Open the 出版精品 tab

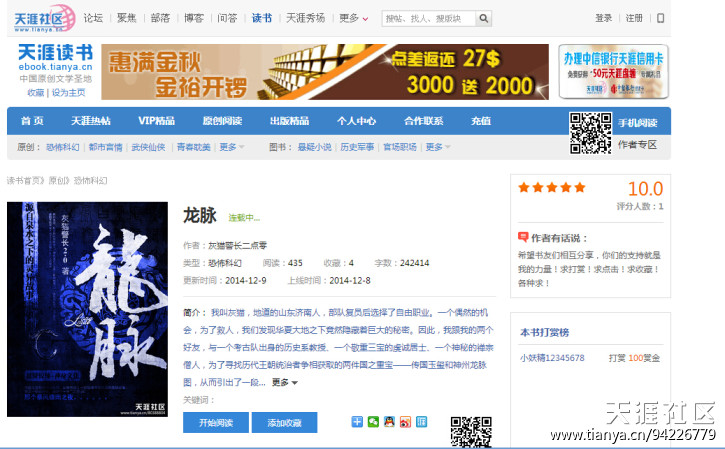click(x=289, y=121)
